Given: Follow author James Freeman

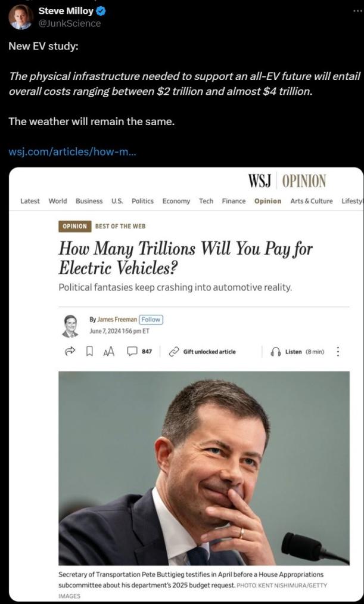Looking at the screenshot, I should tap(151, 320).
